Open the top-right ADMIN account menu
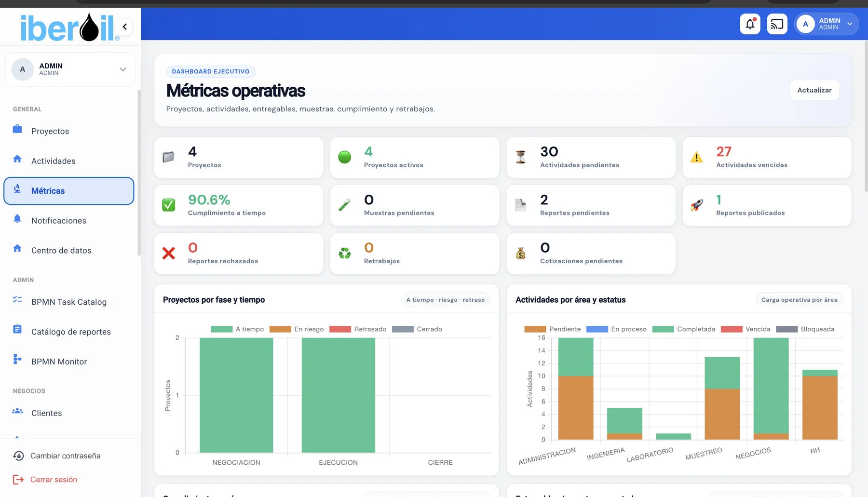This screenshot has width=868, height=497. (x=826, y=24)
